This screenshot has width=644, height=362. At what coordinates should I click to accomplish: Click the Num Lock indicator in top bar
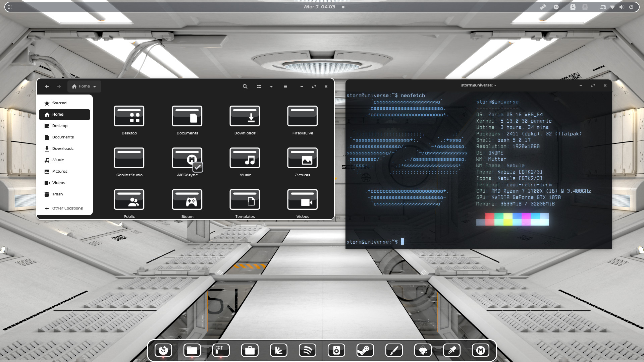573,7
